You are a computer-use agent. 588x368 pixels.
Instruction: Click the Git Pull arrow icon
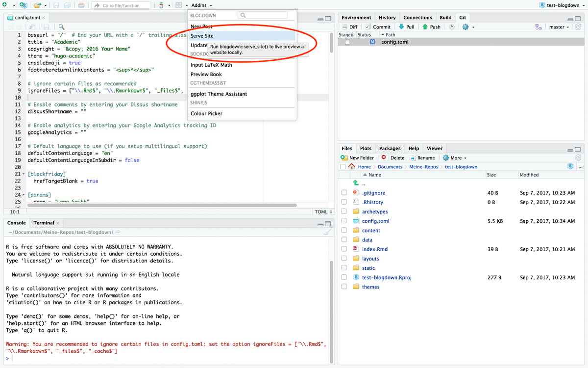click(x=401, y=27)
